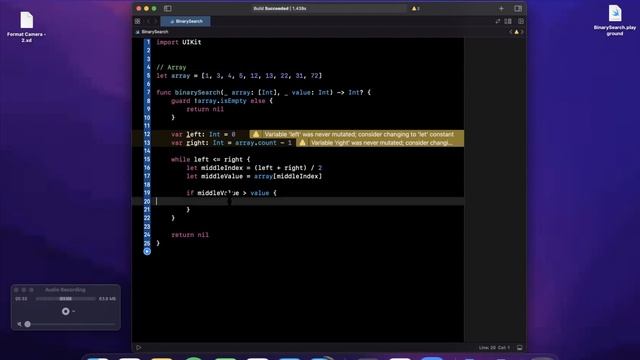Go forward using the right navigation chevron
Viewport: 640px width, 360px height.
(x=155, y=21)
